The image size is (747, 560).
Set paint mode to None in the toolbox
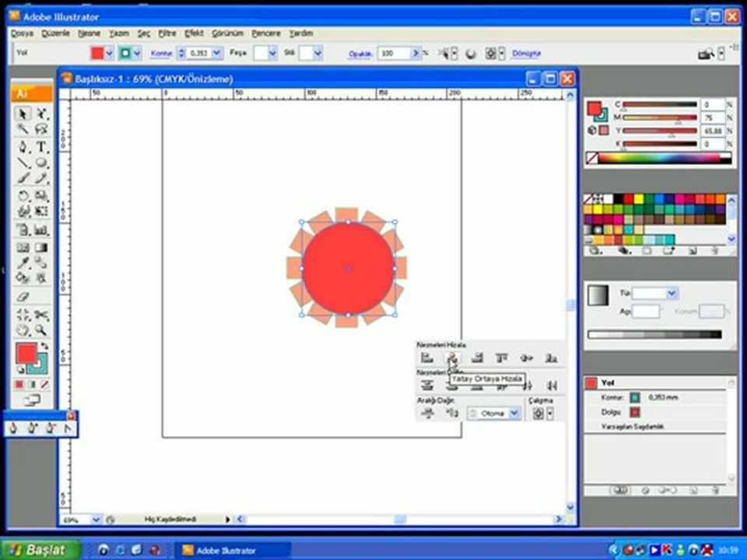pyautogui.click(x=44, y=384)
